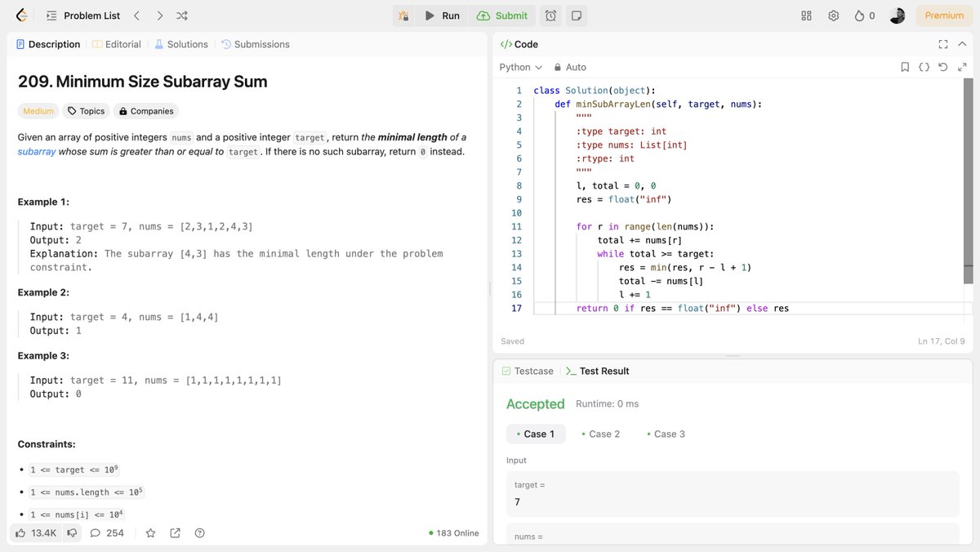Click the Example 1 heading

pyautogui.click(x=43, y=202)
